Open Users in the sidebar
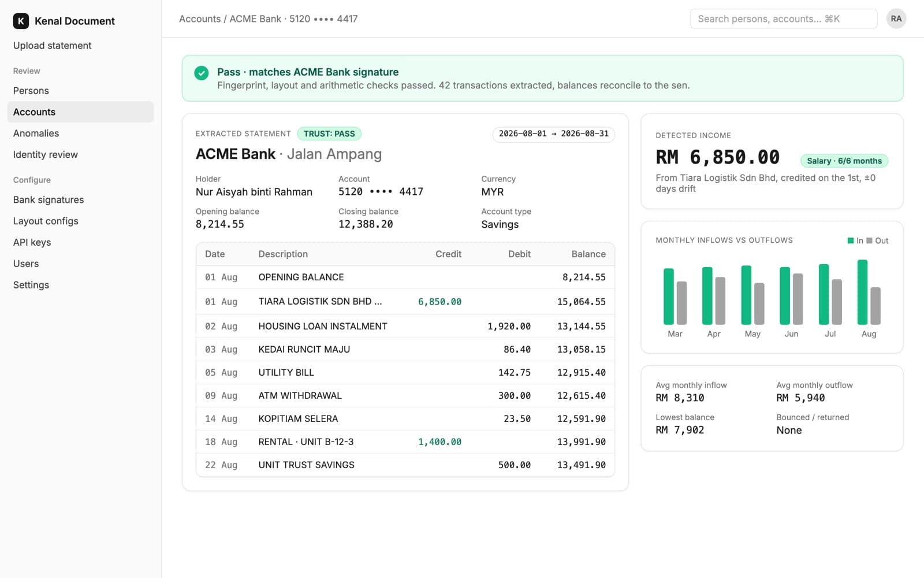 click(x=26, y=264)
